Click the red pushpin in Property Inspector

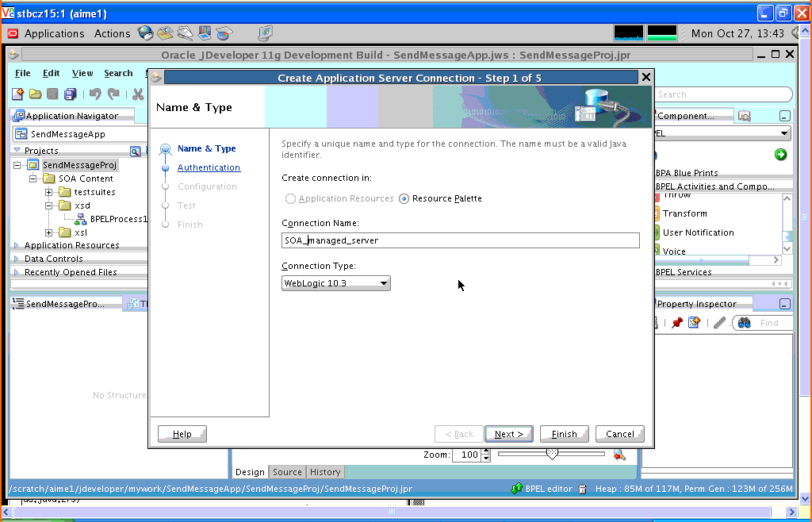(x=676, y=323)
